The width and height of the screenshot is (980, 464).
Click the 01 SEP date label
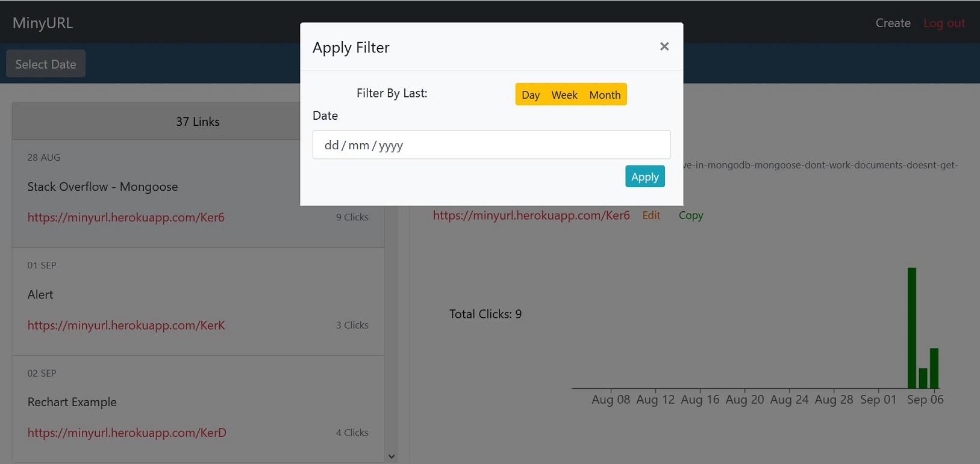coord(42,265)
